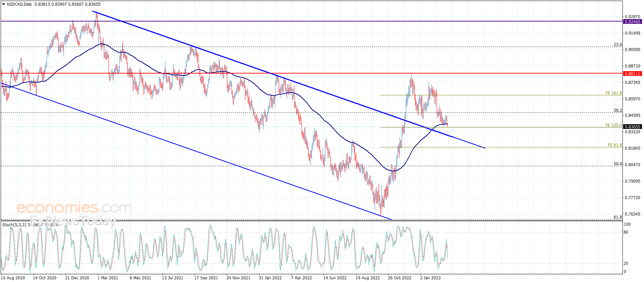Click the 14 Jun 2022 date label
This screenshot has width=644, height=282.
[335, 278]
